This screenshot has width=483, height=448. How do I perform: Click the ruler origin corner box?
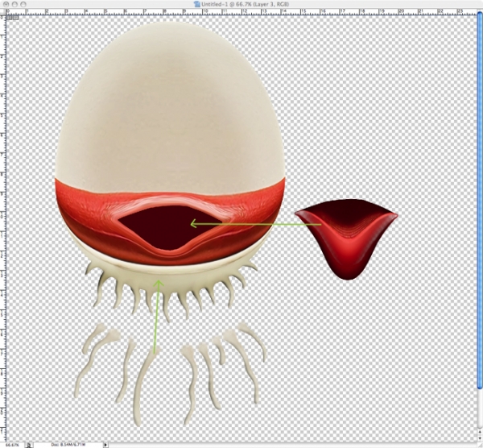2,12
